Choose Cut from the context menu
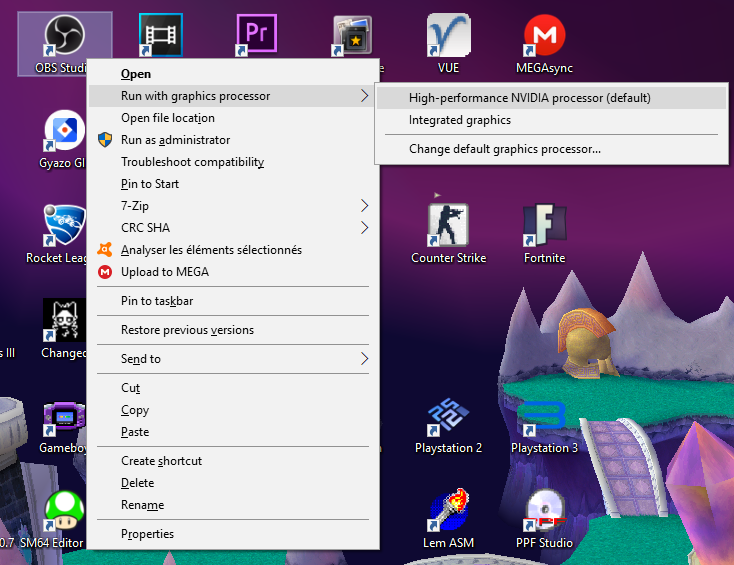 (x=233, y=388)
